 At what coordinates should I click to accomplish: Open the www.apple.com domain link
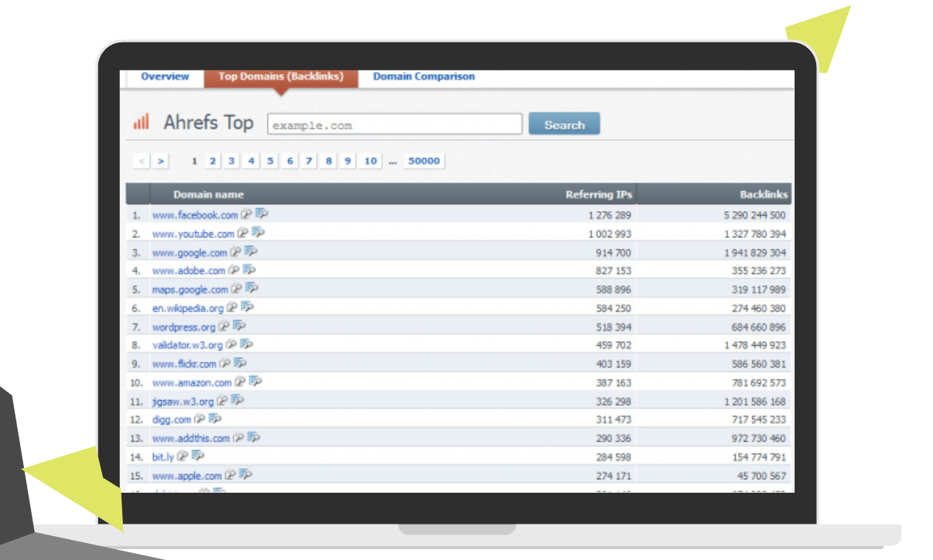(187, 476)
